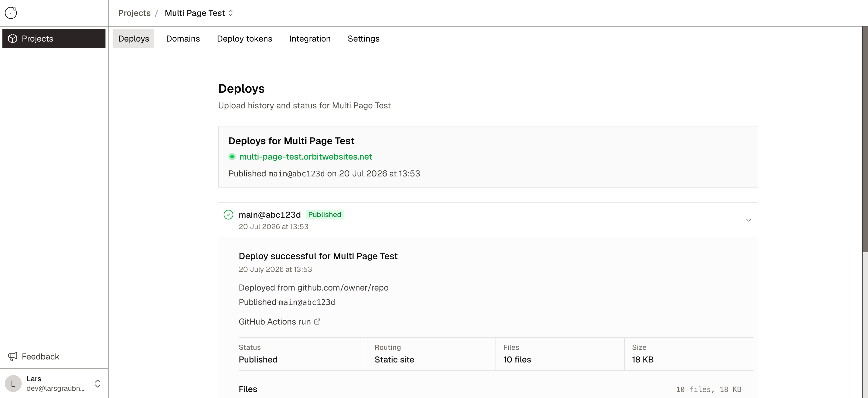Click the 'Published' value under Status
This screenshot has width=868, height=398.
(258, 359)
